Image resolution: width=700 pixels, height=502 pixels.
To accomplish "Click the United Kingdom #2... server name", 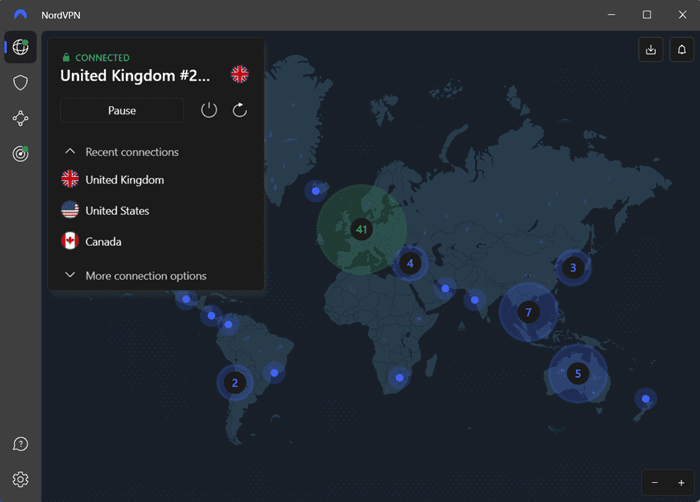I will [135, 75].
